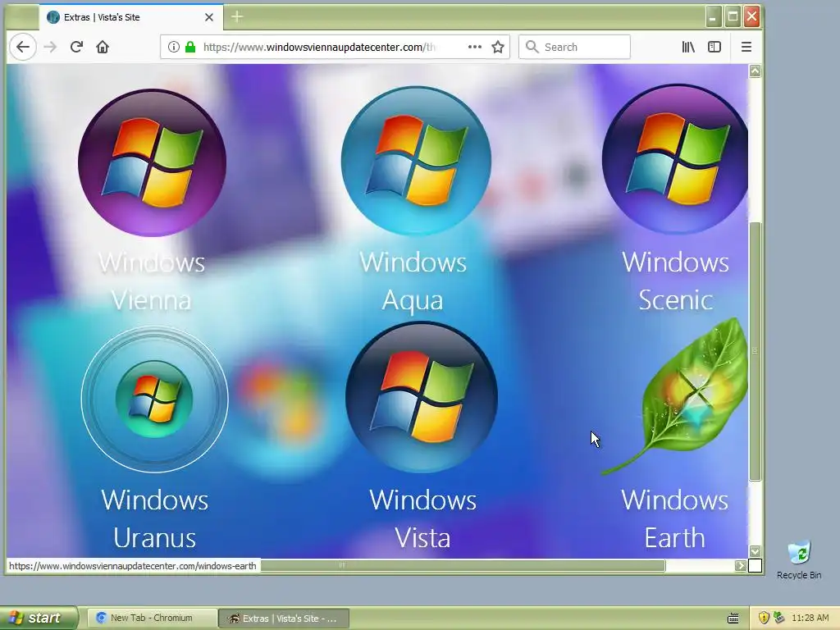This screenshot has height=630, width=840.
Task: Click the 11:28 AM clock
Action: pyautogui.click(x=810, y=619)
